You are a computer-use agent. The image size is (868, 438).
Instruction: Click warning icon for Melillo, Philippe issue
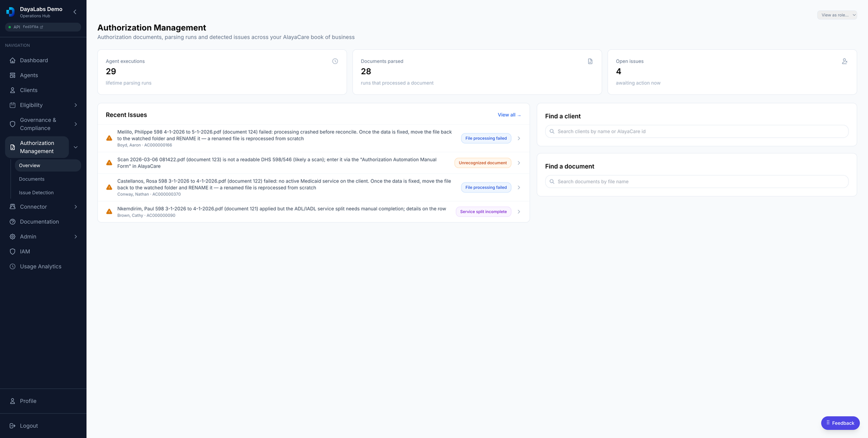109,138
